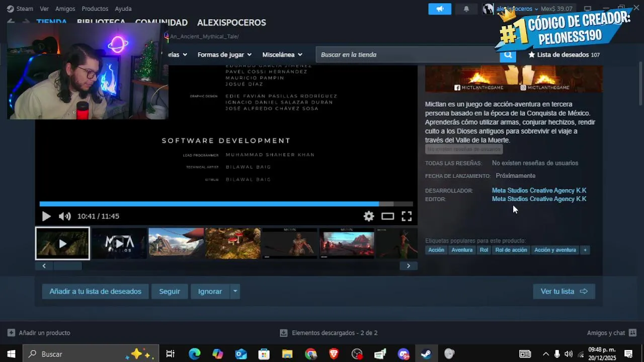Click Añadir un producto plus icon

[x=11, y=333]
